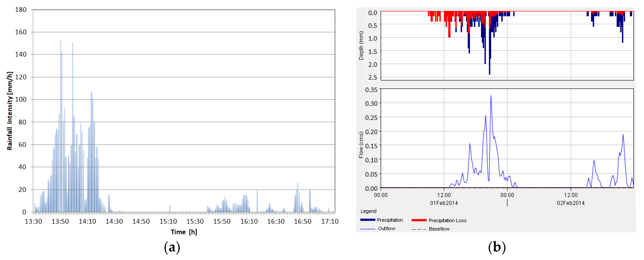This screenshot has width=644, height=260.
Task: Click the Flow (cms) axis title
Action: tap(361, 145)
